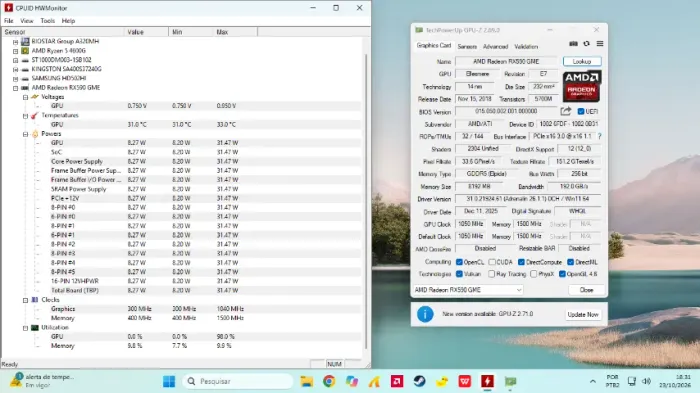Open HWMonitor View menu
700x393 pixels.
click(x=27, y=21)
